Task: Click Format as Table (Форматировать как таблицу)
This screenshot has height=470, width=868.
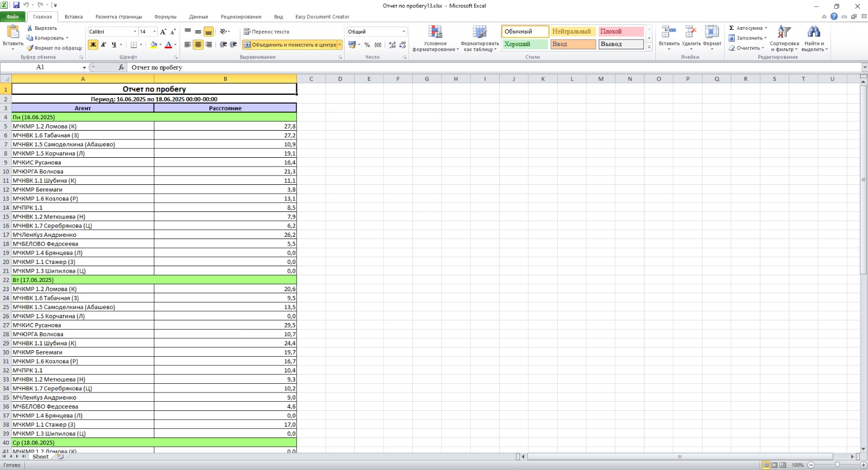Action: 480,38
